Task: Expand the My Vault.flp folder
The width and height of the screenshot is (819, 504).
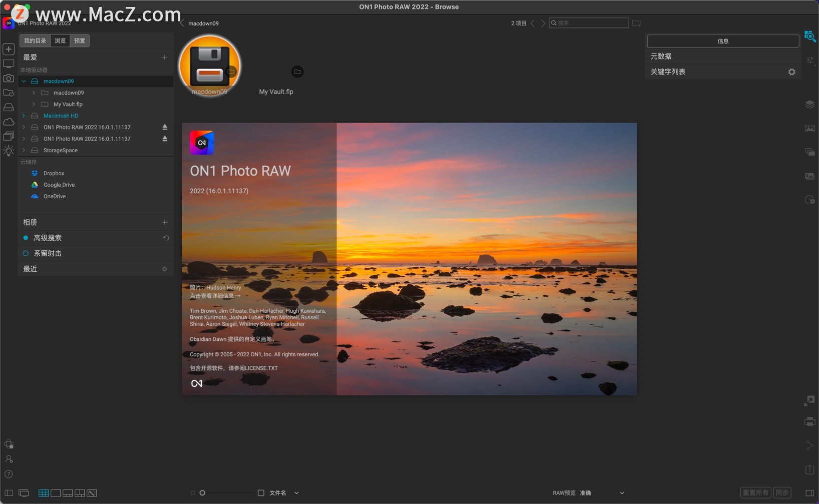Action: (x=34, y=104)
